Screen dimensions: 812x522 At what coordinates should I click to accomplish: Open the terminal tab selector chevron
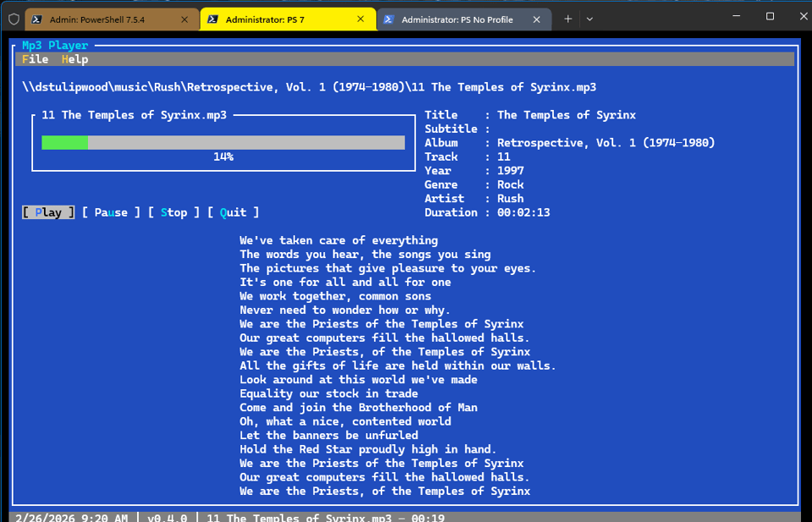click(590, 18)
